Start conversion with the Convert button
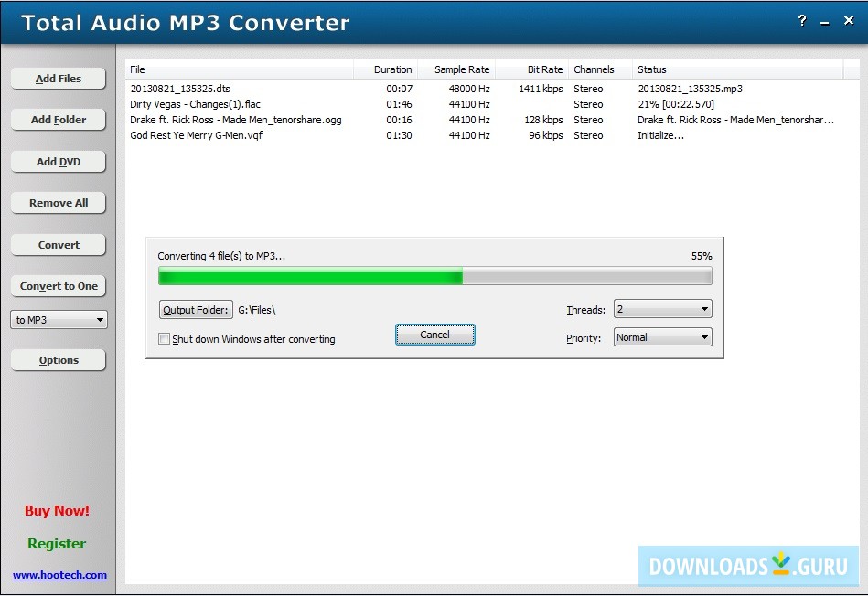The height and width of the screenshot is (596, 868). (59, 245)
